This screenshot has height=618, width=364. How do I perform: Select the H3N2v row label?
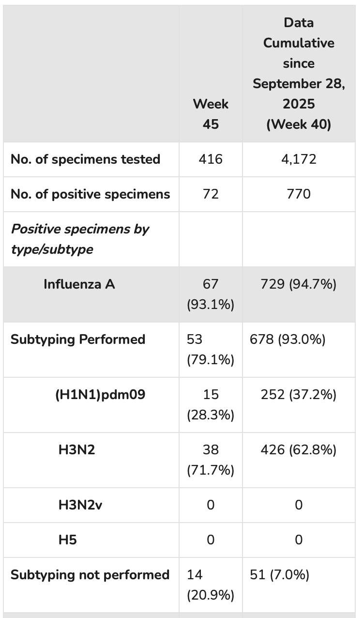(x=80, y=505)
